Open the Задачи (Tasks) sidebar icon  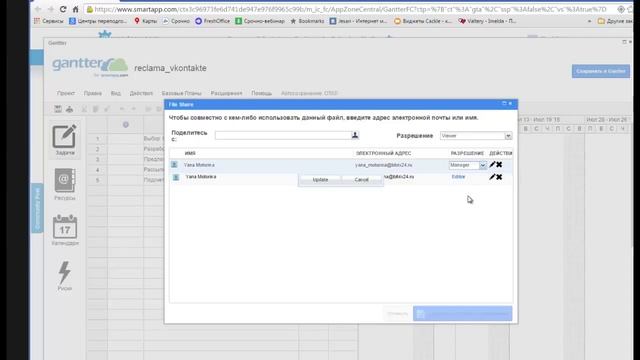[64, 140]
